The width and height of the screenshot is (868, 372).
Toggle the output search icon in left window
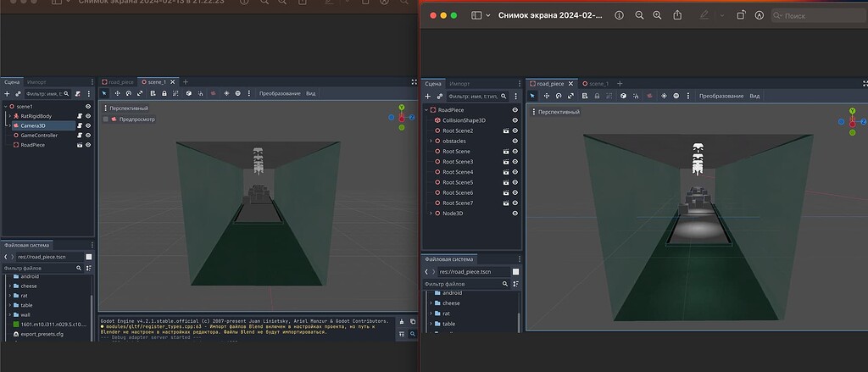pyautogui.click(x=413, y=334)
